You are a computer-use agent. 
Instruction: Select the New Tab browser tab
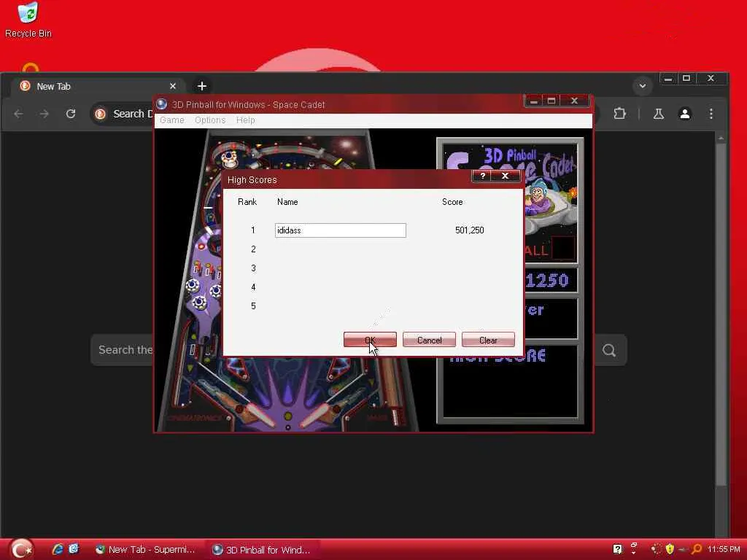point(98,86)
